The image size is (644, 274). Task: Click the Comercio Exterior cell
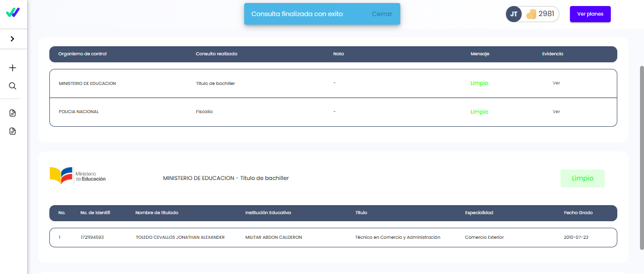tap(484, 237)
